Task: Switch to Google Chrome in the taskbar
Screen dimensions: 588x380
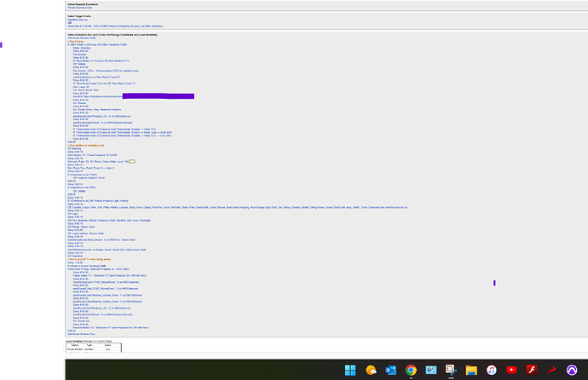Action: [x=411, y=371]
